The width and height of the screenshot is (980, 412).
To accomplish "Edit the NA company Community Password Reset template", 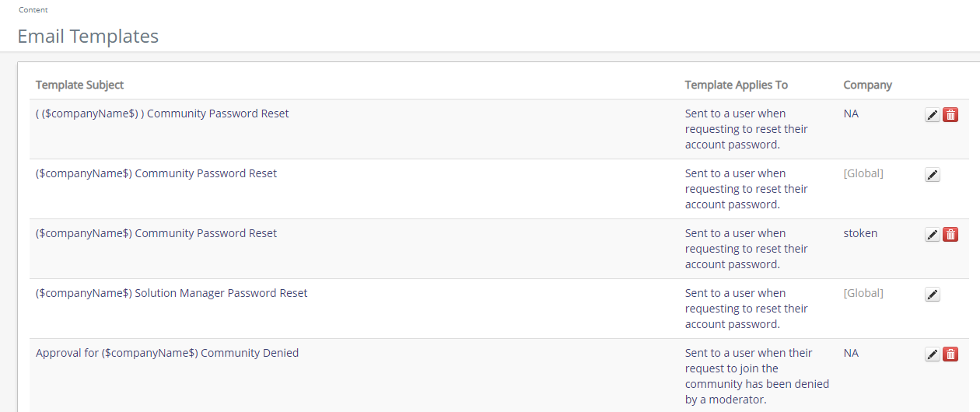I will coord(933,115).
